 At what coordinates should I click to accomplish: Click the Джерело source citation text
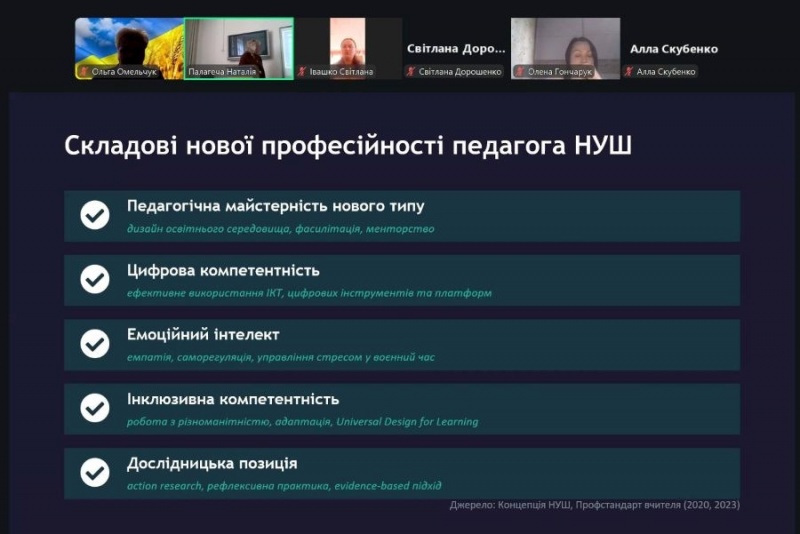click(594, 506)
